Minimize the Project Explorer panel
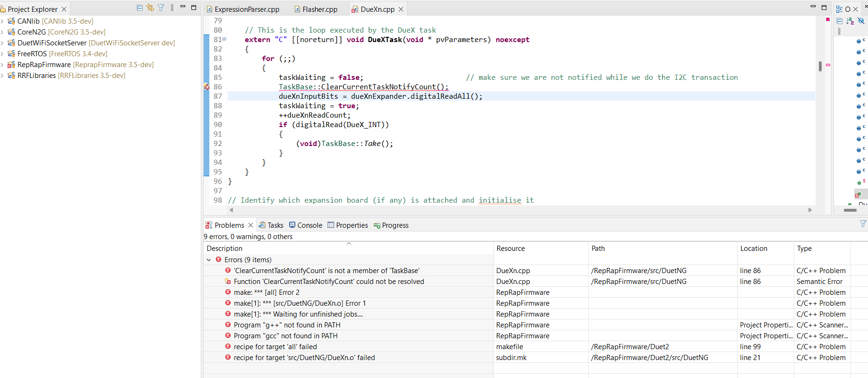The height and width of the screenshot is (378, 868). coord(183,7)
